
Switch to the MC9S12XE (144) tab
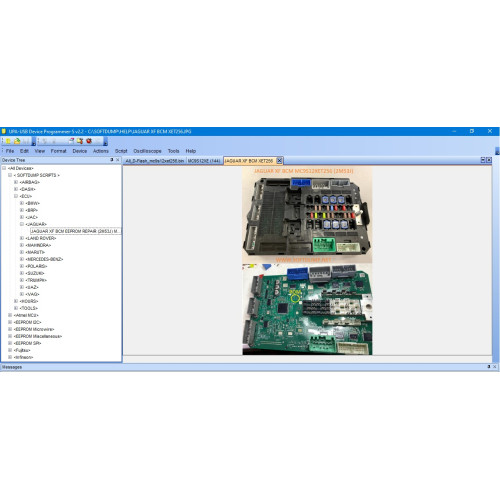pos(204,161)
